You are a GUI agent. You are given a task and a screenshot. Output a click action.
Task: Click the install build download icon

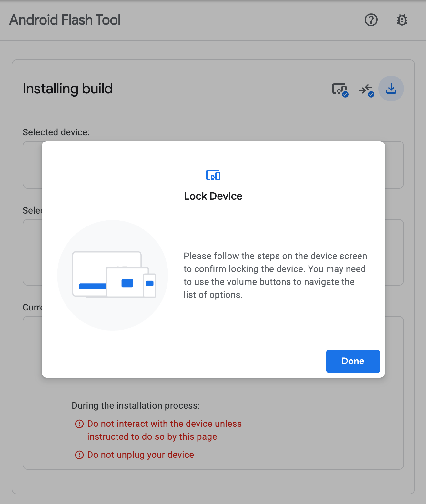coord(391,89)
